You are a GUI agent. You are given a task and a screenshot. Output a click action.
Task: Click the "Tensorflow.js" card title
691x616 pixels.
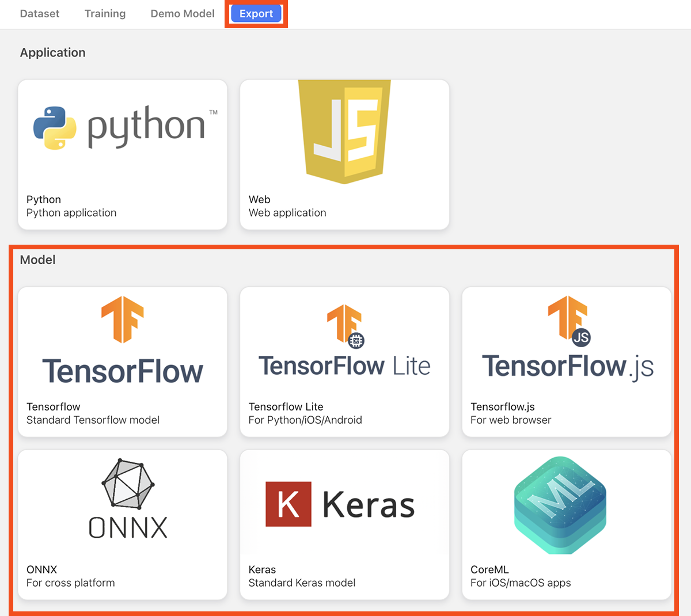point(503,407)
